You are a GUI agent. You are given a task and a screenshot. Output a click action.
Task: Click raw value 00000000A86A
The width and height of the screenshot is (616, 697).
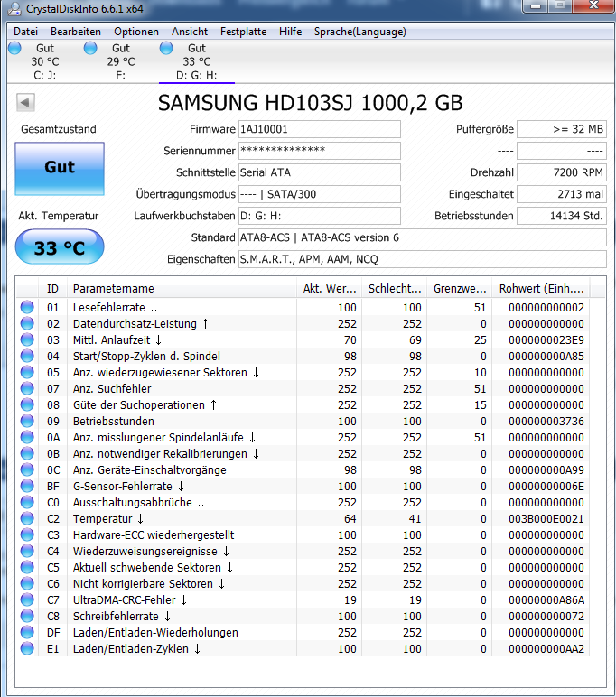pyautogui.click(x=546, y=600)
